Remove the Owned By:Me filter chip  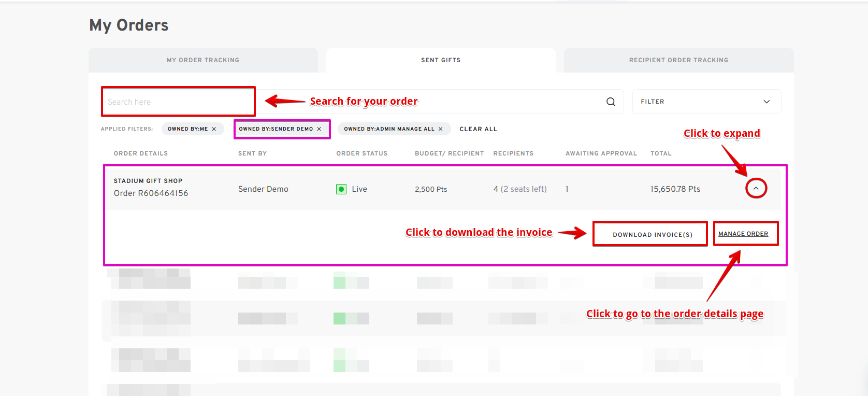(214, 129)
